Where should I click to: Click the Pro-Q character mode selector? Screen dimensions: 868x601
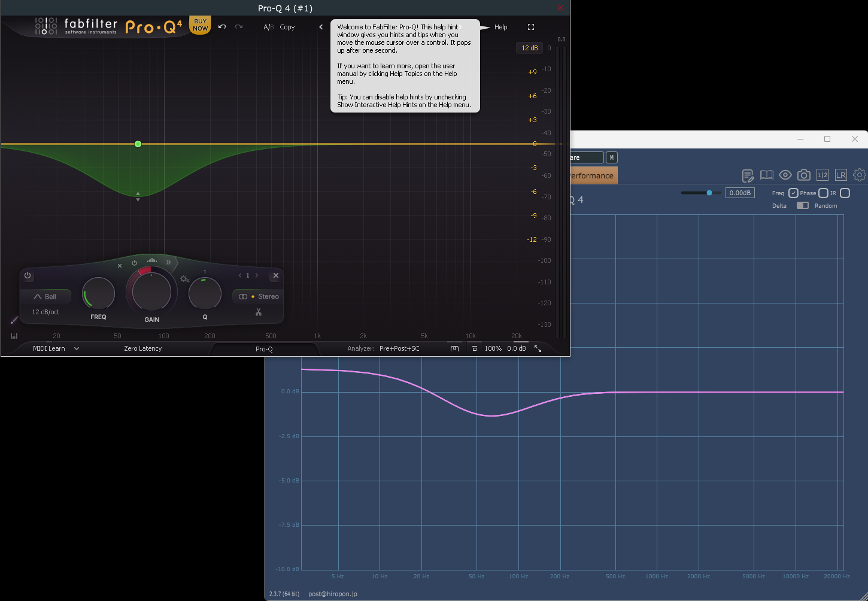tap(264, 349)
